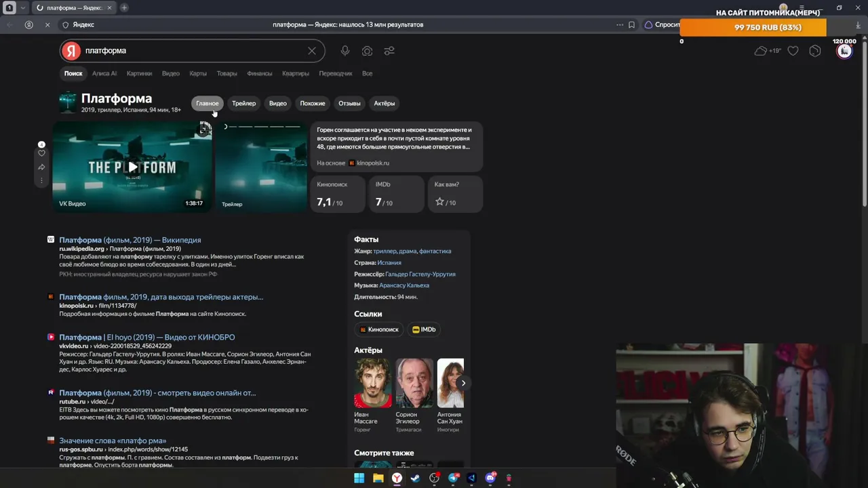This screenshot has height=488, width=868.
Task: Click Спросить Alice assistant button
Action: click(x=662, y=24)
